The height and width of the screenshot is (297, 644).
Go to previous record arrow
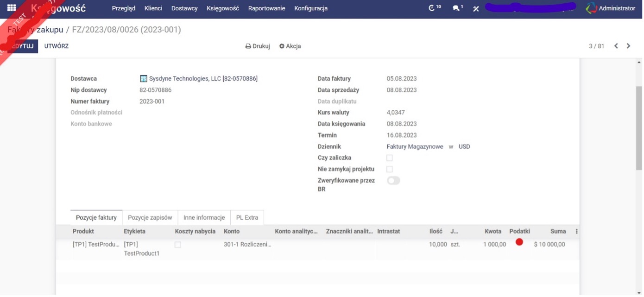(616, 46)
